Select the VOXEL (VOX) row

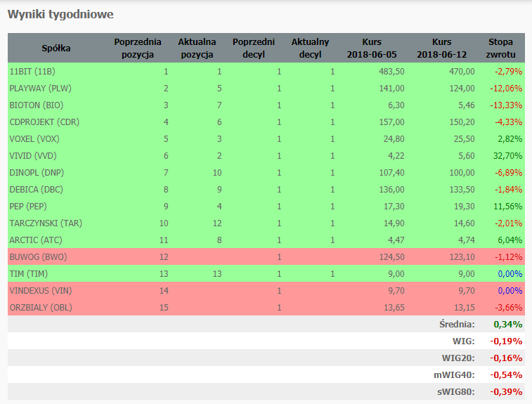coord(35,138)
